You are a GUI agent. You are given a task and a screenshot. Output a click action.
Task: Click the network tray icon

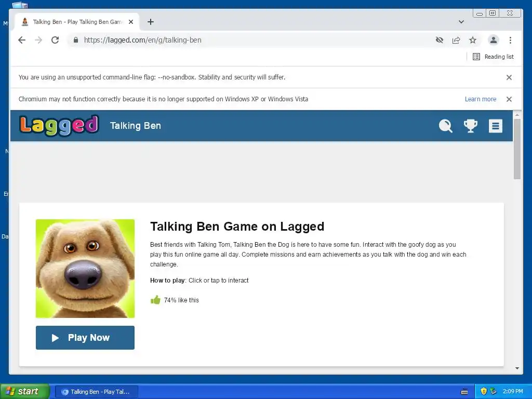pos(494,392)
